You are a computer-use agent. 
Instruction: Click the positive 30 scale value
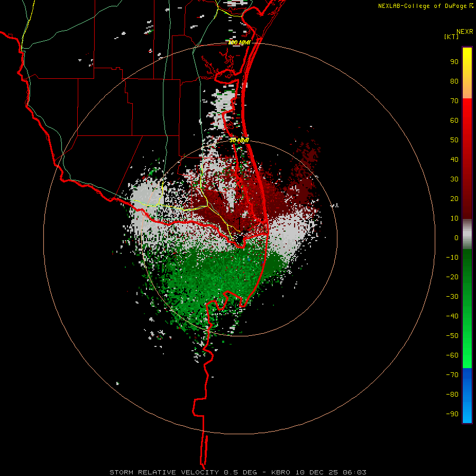click(x=454, y=179)
